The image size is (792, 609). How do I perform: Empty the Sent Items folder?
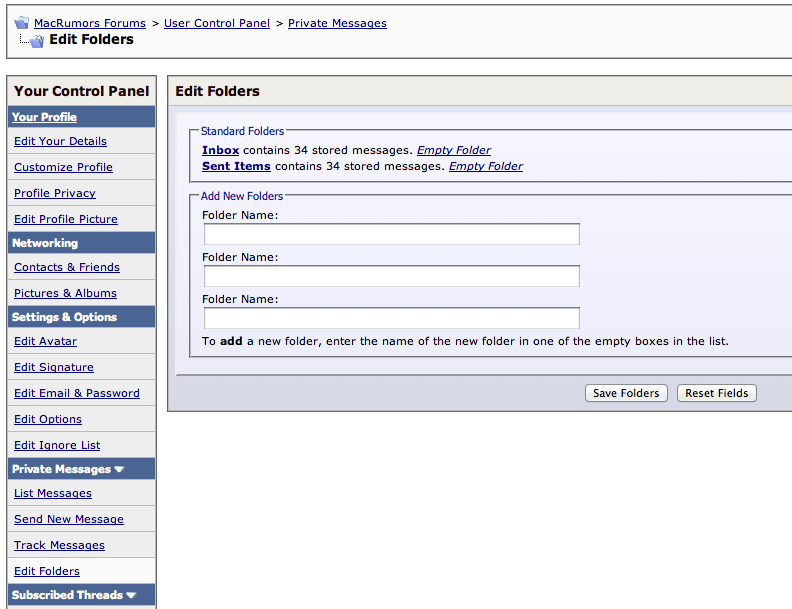[486, 166]
